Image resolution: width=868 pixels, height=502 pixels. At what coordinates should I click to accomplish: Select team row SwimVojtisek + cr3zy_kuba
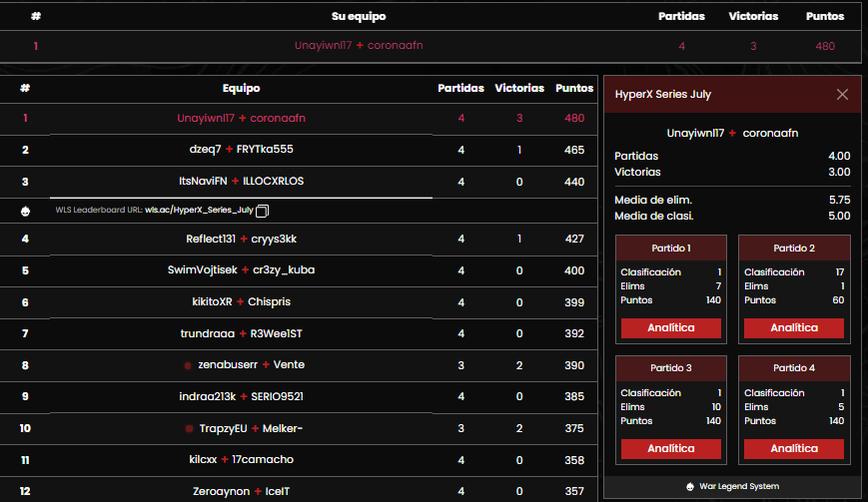point(299,270)
